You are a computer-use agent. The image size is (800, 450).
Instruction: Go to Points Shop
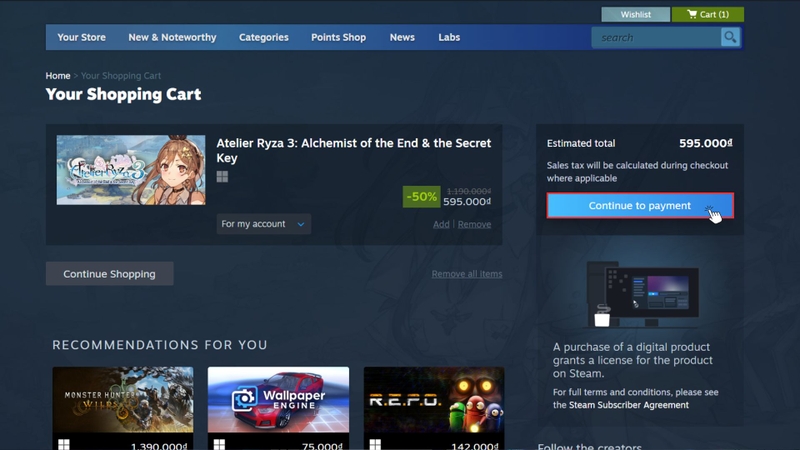pos(338,37)
